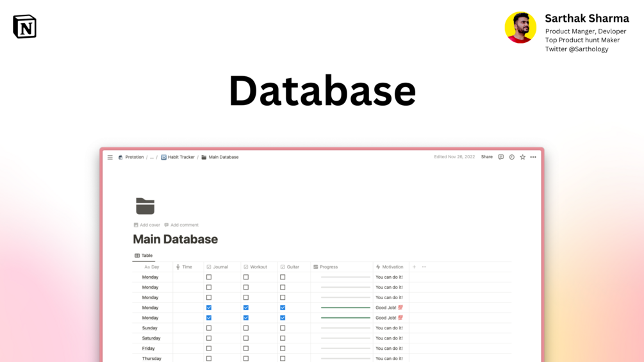The width and height of the screenshot is (644, 362).
Task: Open the Guitar column header menu
Action: tap(294, 267)
